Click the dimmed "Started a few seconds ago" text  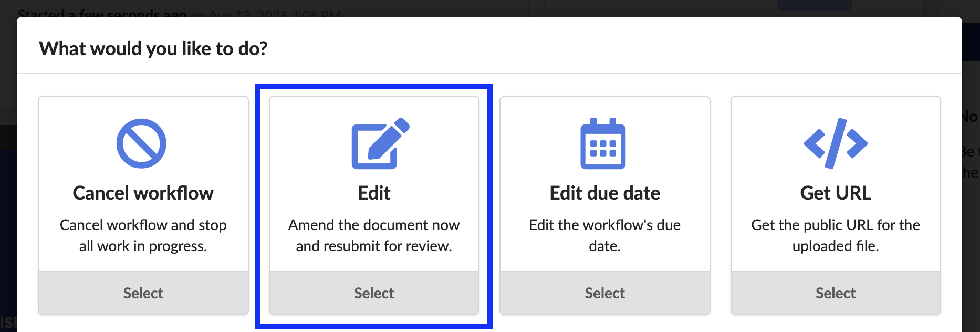point(102,13)
